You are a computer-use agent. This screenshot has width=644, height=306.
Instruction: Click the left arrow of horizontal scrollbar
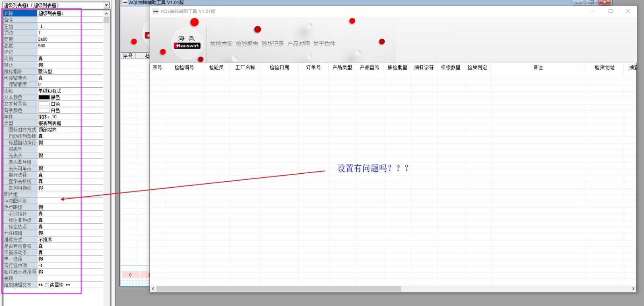click(153, 289)
